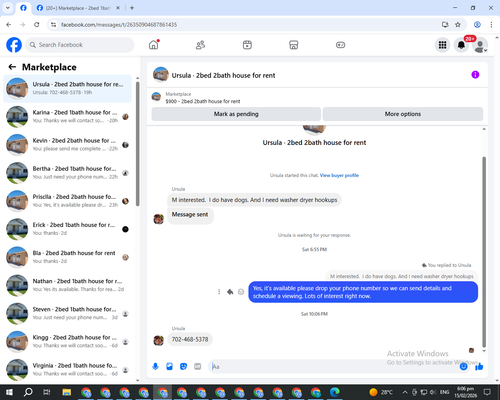Viewport: 500px width, 400px height.
Task: Click the back arrow beside Marketplace
Action: pyautogui.click(x=12, y=67)
